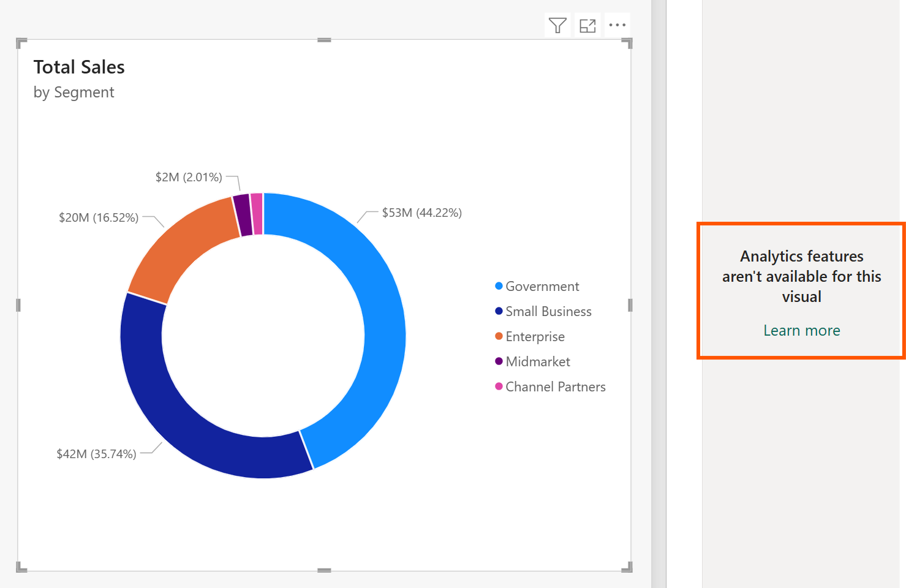Click the Midmarket legend color bullet
Viewport: 906px width, 588px height.
pos(498,361)
